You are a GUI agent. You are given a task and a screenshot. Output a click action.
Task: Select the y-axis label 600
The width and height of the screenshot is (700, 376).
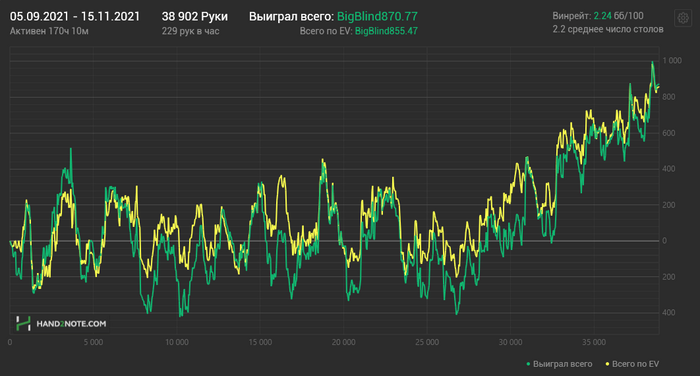(669, 133)
